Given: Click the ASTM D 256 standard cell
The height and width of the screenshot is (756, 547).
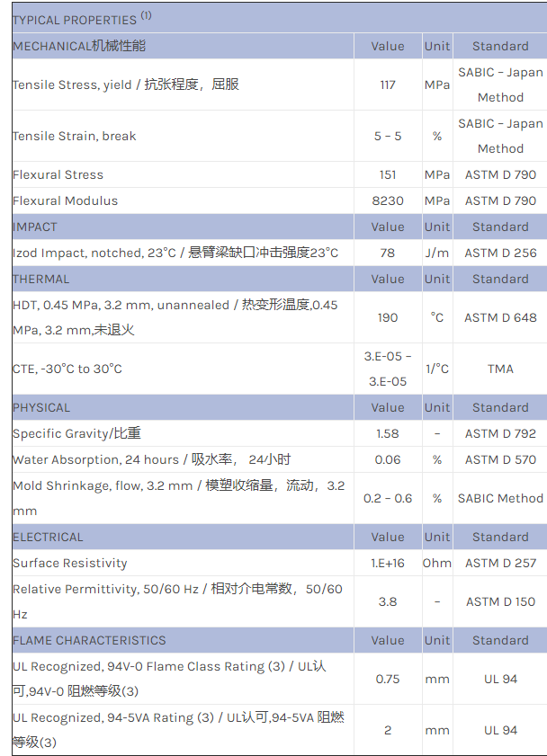Looking at the screenshot, I should coord(500,253).
